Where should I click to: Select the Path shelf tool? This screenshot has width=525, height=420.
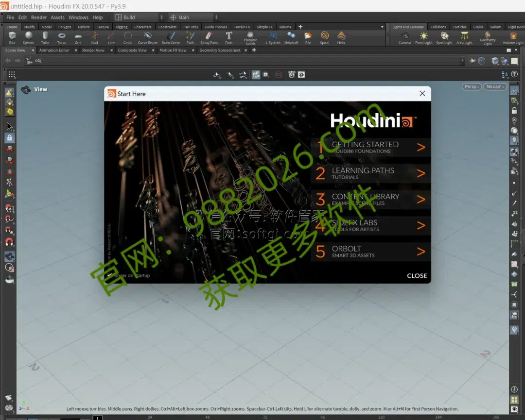click(x=190, y=37)
